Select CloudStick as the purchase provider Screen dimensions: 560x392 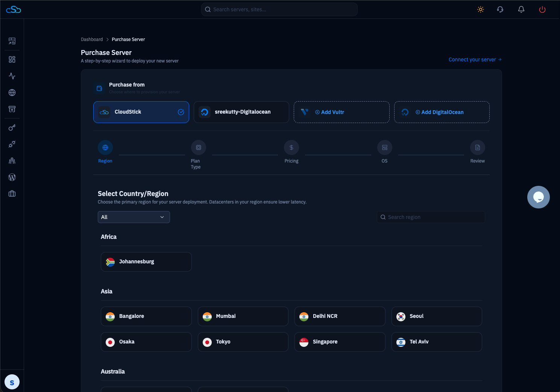tap(141, 112)
